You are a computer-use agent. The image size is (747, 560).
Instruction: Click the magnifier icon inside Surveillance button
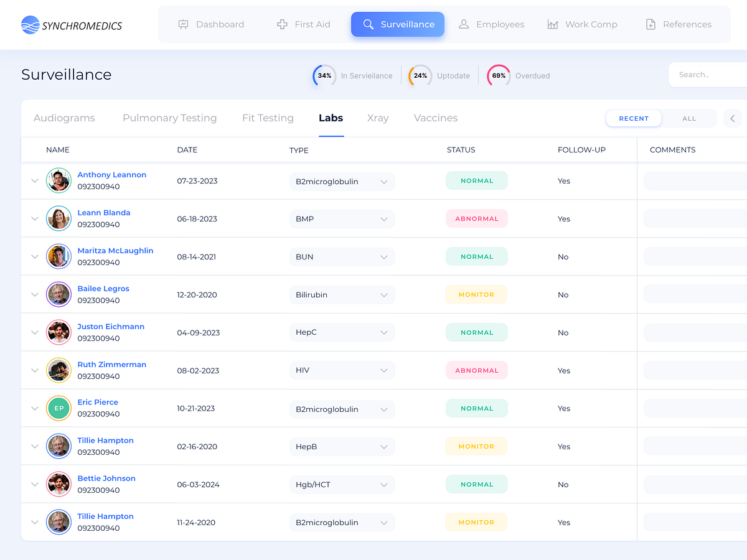[368, 24]
